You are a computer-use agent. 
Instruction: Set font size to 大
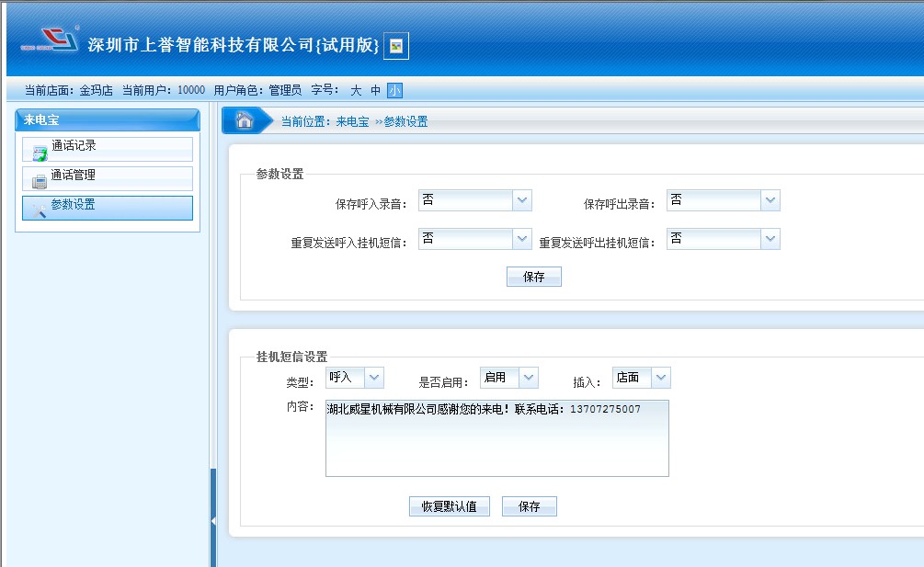(x=356, y=90)
